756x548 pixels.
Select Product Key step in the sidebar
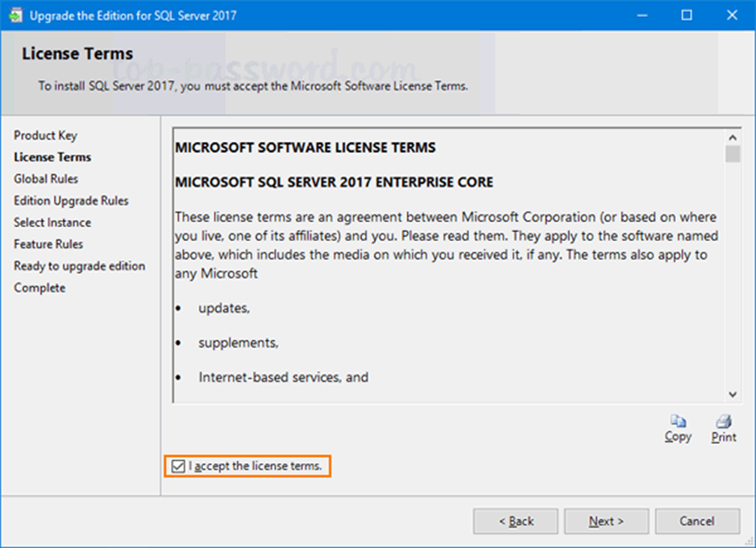click(45, 135)
